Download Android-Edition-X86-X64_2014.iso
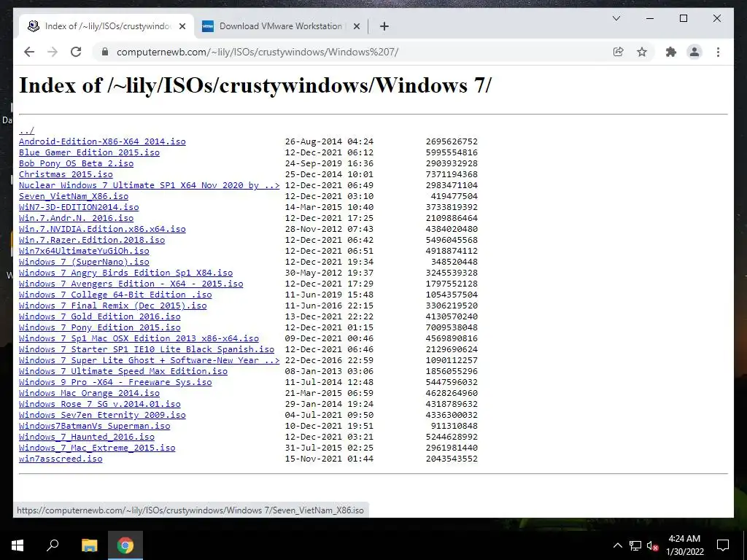Screen dimensions: 747x560 point(102,141)
